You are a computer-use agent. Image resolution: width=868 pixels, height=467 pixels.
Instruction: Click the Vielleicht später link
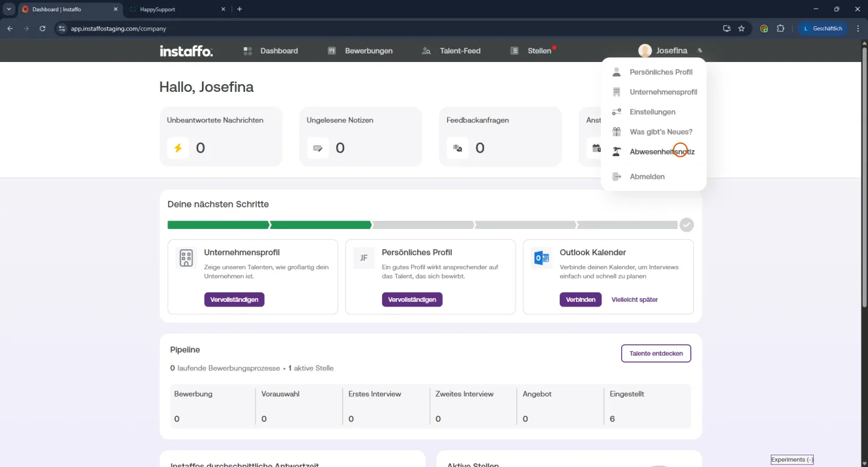pos(634,299)
